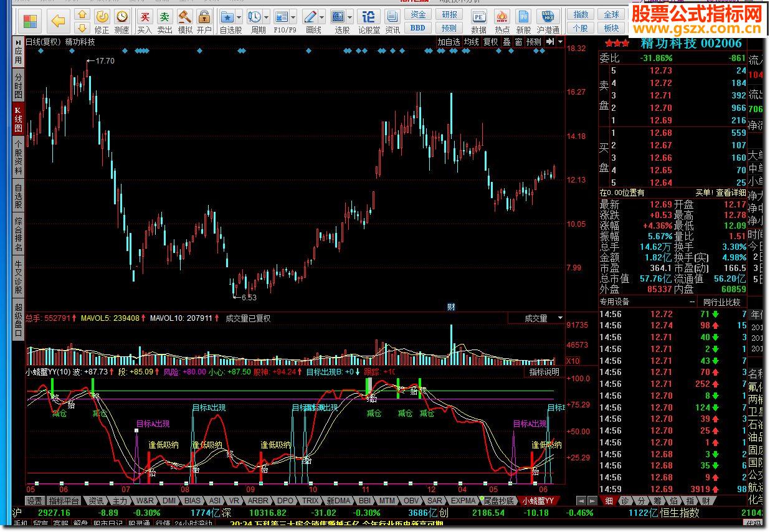
Task: Click the colorful home grid icon
Action: tap(30, 22)
